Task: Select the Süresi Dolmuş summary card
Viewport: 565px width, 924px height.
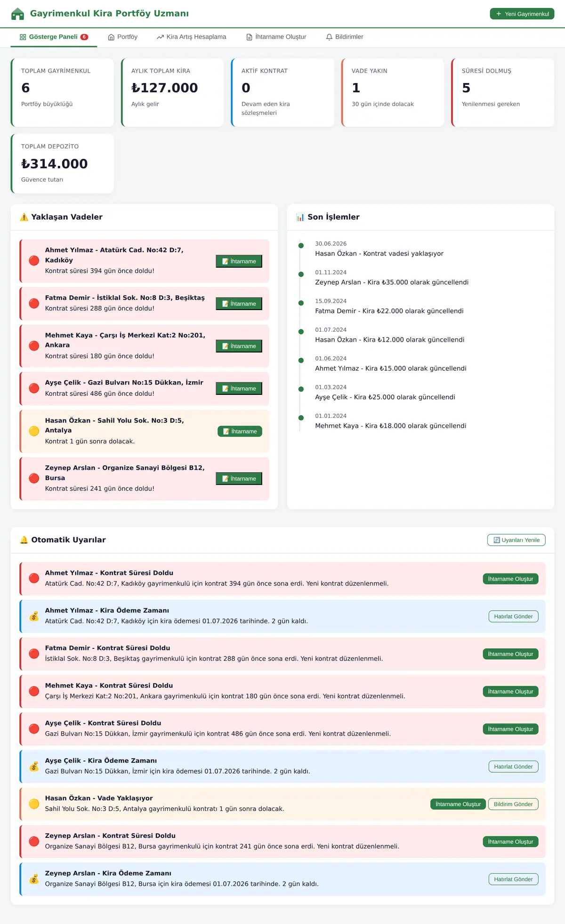Action: coord(503,92)
